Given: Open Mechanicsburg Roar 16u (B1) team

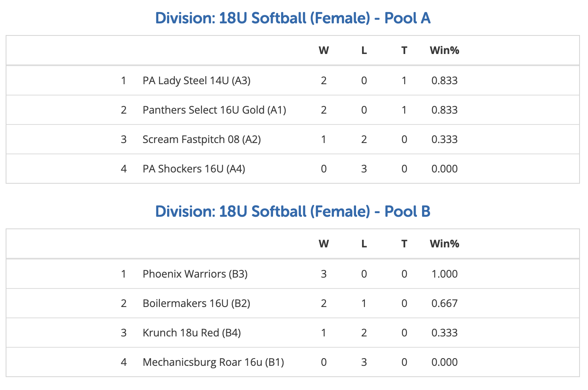Looking at the screenshot, I should tap(213, 362).
